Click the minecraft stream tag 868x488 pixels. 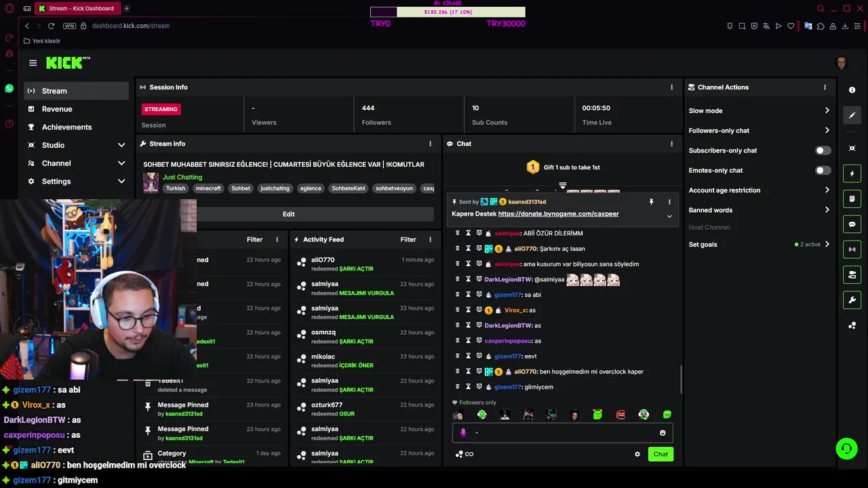pos(208,188)
